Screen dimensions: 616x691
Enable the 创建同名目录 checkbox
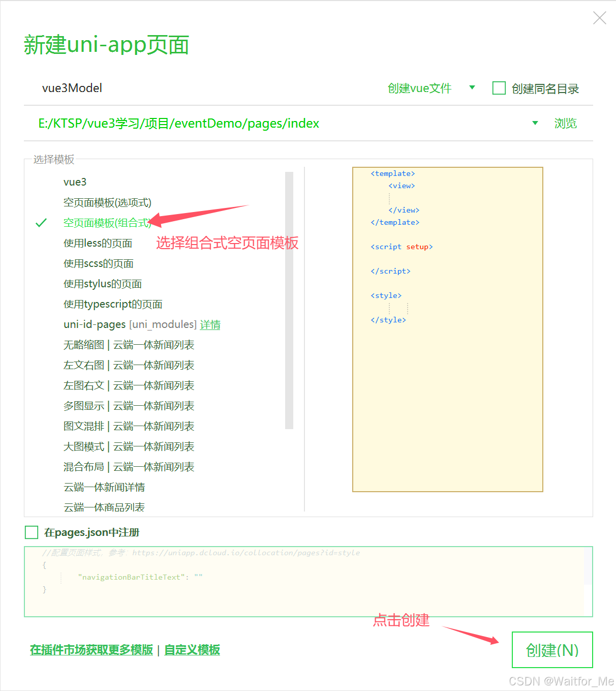[x=499, y=88]
